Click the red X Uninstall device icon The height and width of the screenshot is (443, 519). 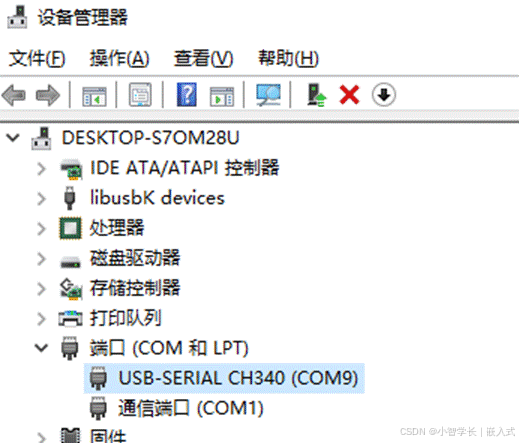(349, 95)
